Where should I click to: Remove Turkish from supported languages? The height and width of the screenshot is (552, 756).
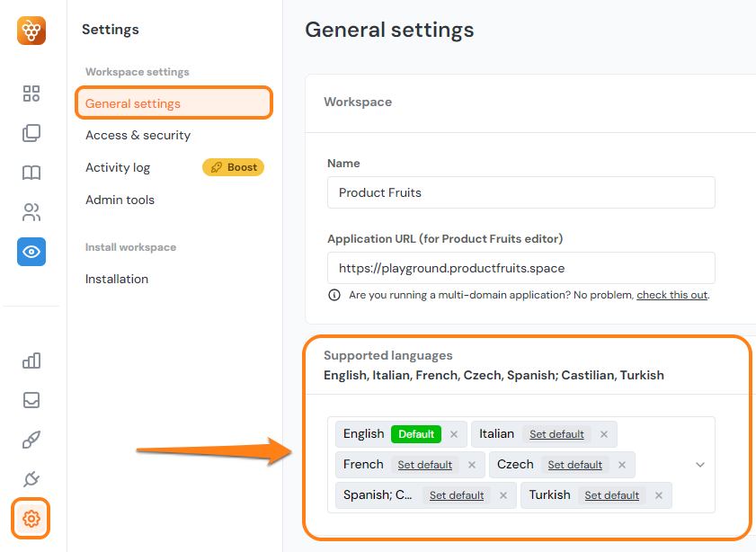click(x=659, y=495)
